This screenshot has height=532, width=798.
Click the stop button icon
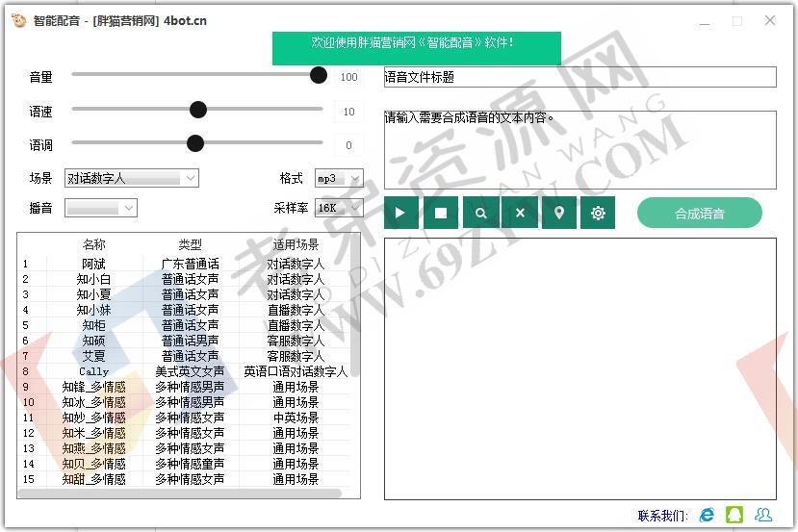(x=441, y=213)
